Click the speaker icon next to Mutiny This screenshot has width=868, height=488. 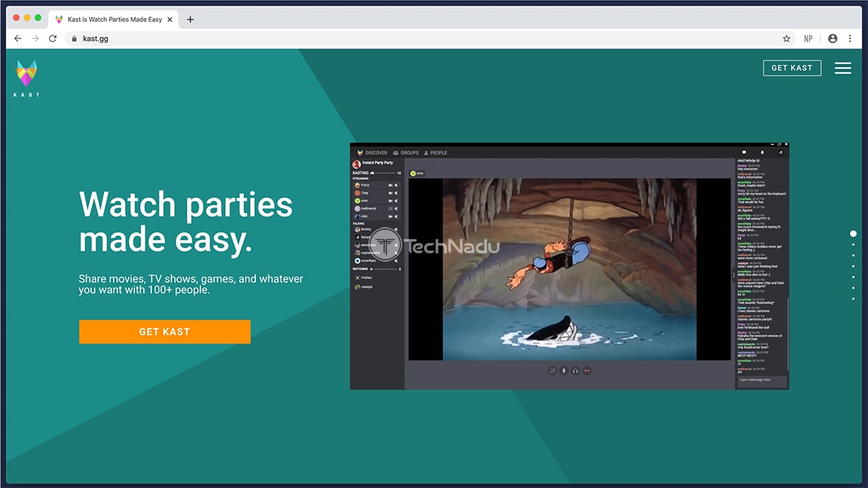[x=398, y=229]
